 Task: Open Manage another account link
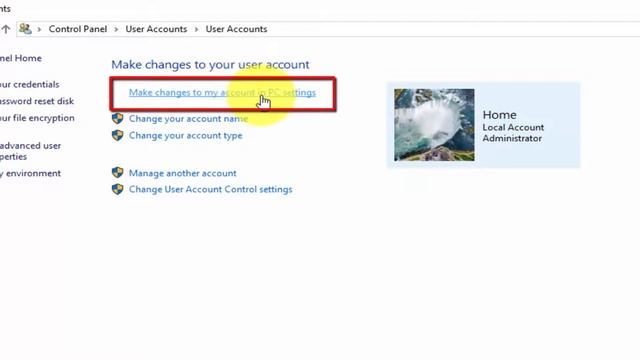click(x=182, y=173)
